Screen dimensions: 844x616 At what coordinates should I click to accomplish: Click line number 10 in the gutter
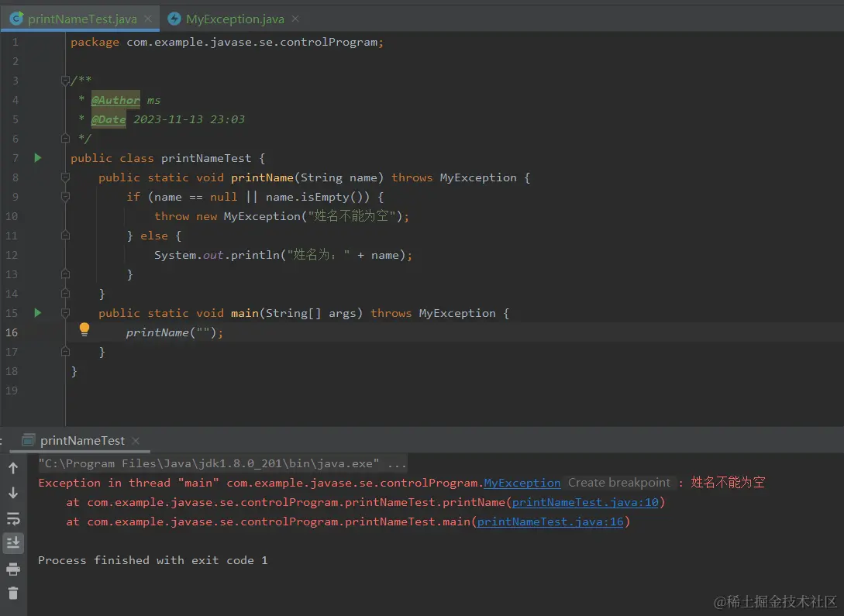[12, 215]
